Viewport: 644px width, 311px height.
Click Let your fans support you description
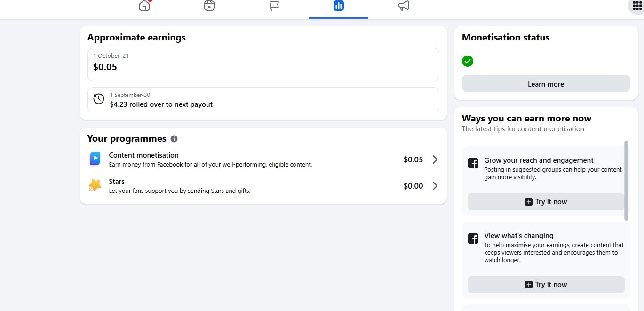[180, 191]
